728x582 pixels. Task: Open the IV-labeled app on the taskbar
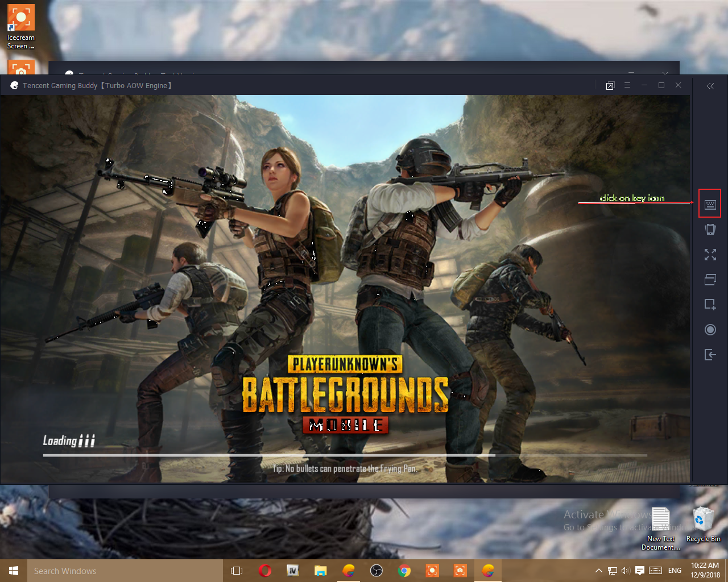[293, 571]
